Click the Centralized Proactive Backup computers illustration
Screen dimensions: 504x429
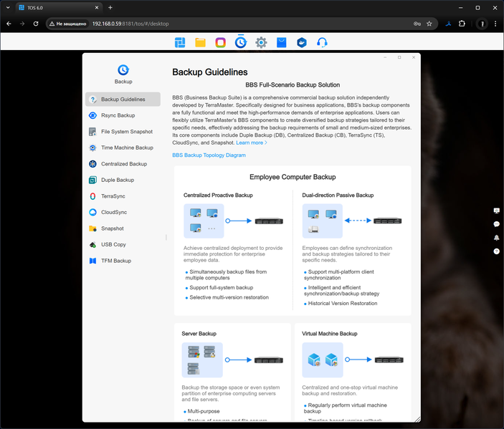(x=204, y=221)
